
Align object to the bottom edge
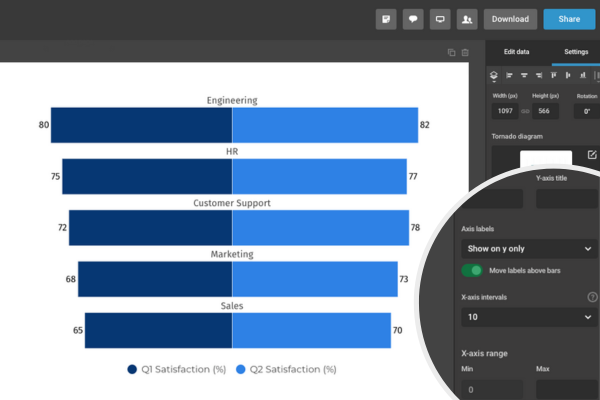[582, 75]
